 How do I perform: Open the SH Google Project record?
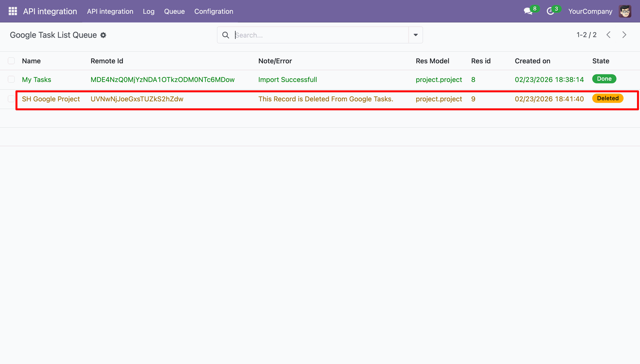click(51, 99)
